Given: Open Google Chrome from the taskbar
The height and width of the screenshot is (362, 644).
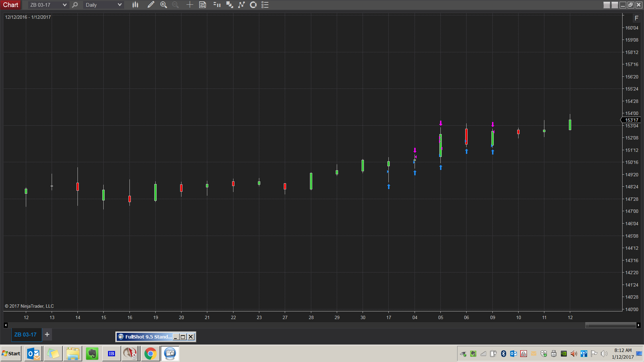Looking at the screenshot, I should [x=150, y=354].
